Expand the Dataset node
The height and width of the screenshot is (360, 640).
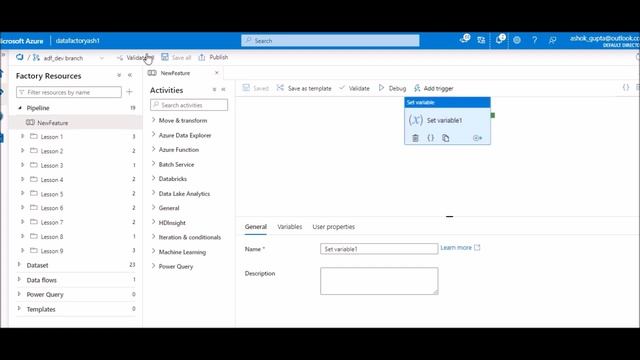tap(19, 265)
